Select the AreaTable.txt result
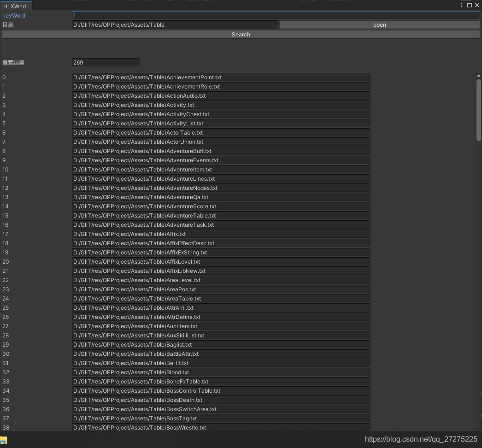The width and height of the screenshot is (482, 448). pyautogui.click(x=221, y=299)
